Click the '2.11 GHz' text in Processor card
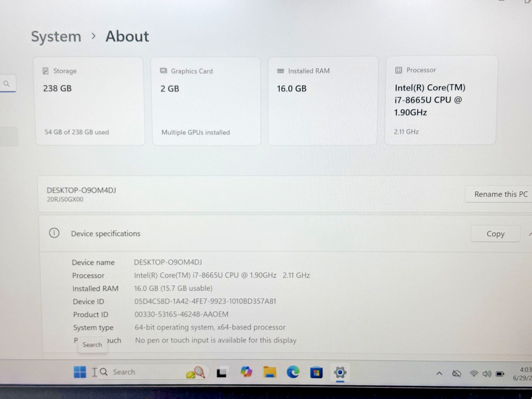This screenshot has height=399, width=532. tap(406, 132)
